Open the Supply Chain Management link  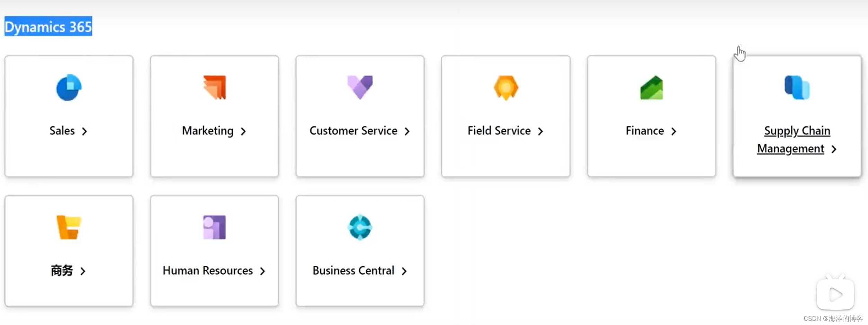point(797,139)
